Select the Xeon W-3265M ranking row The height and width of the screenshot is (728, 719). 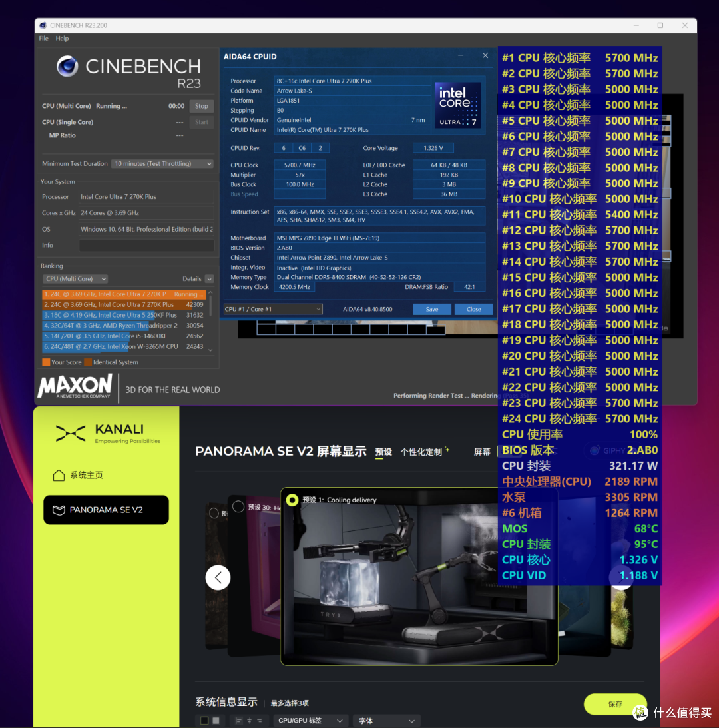click(124, 346)
